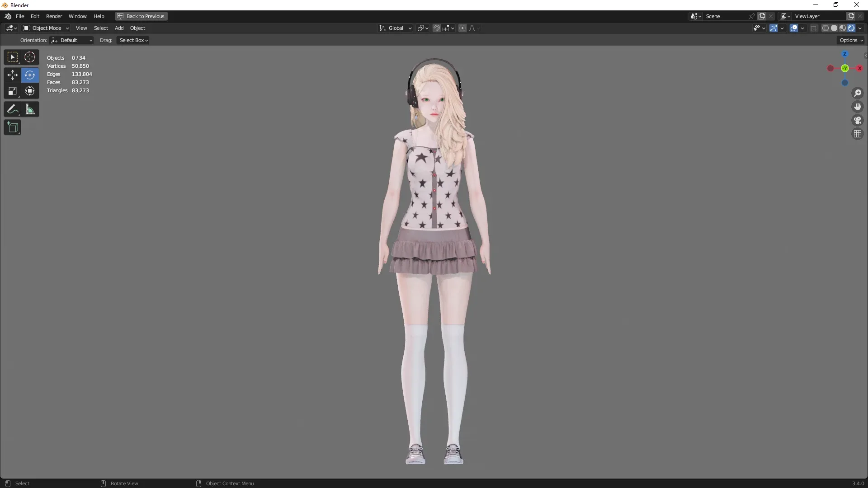Toggle snapping with the magnet icon
This screenshot has width=868, height=488.
point(437,28)
